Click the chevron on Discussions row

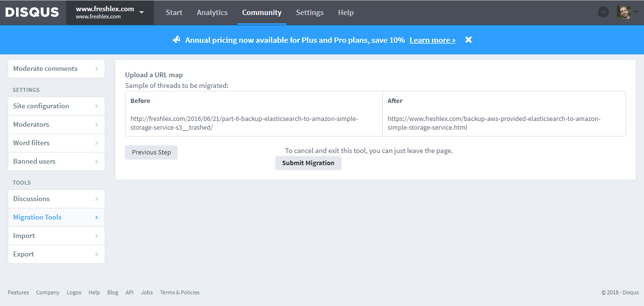(97, 199)
